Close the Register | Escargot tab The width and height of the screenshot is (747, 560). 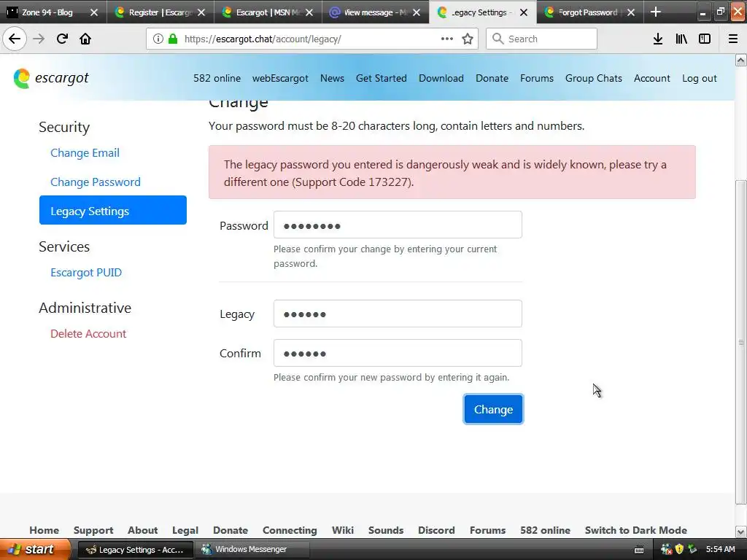(x=201, y=12)
